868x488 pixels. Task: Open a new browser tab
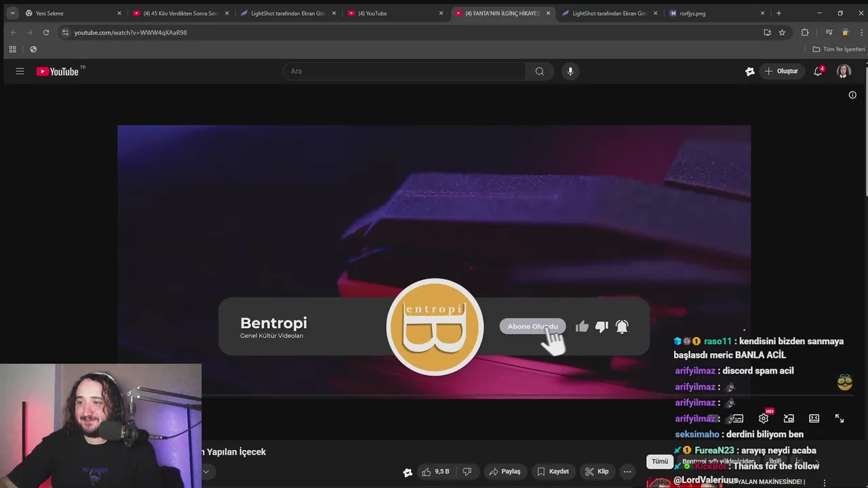(778, 13)
